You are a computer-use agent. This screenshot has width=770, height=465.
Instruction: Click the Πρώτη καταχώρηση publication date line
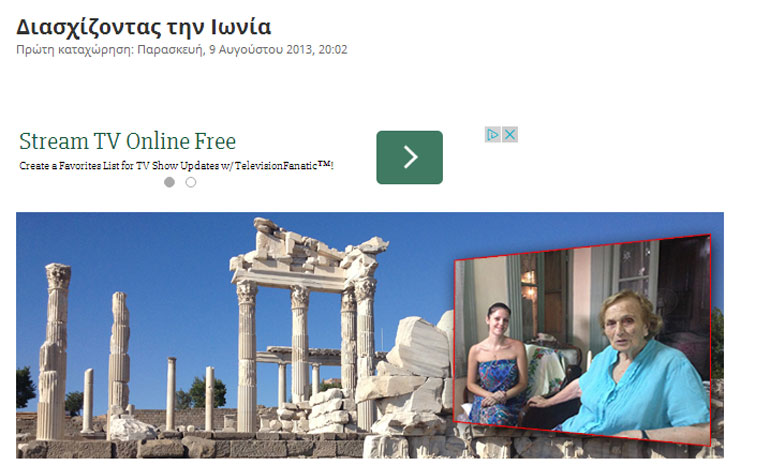coord(182,50)
